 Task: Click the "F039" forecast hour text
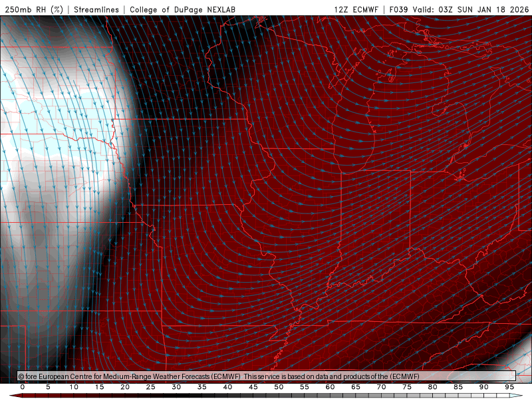coord(398,9)
